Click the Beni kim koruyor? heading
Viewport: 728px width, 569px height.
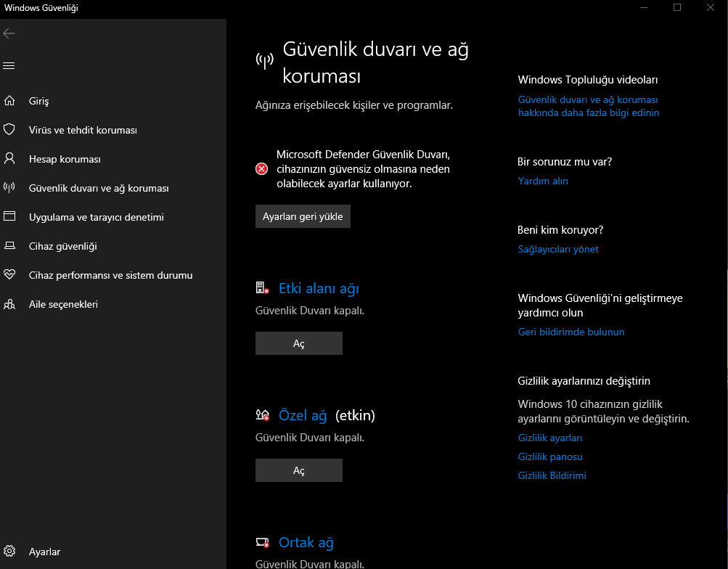click(560, 230)
